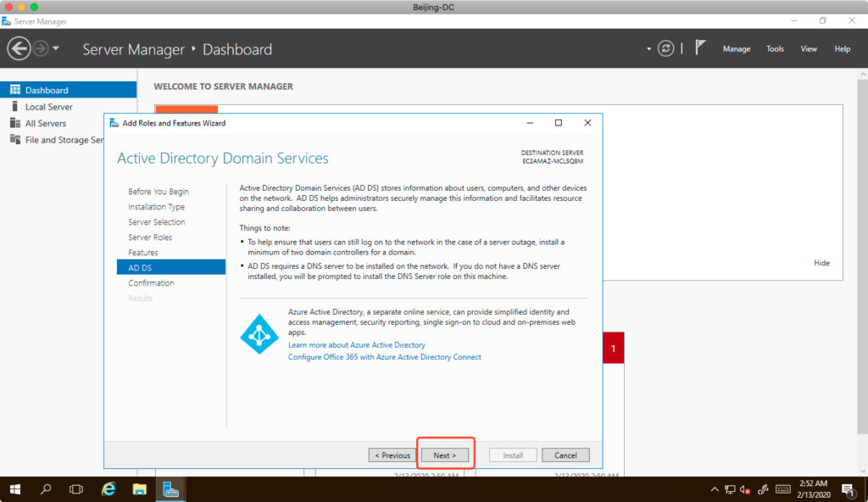Open taskbar search magnifier icon
The height and width of the screenshot is (502, 868).
point(46,489)
